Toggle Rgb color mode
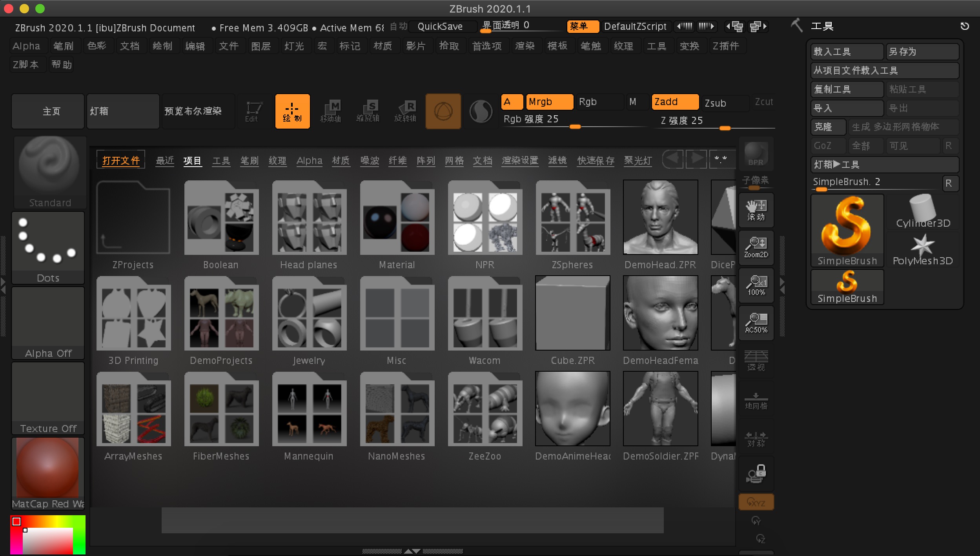 [x=599, y=102]
